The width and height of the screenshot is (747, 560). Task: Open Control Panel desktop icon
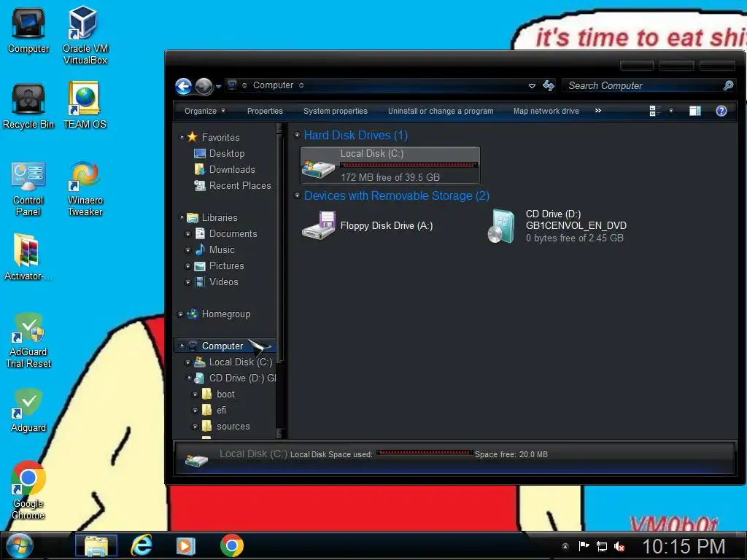pyautogui.click(x=28, y=189)
